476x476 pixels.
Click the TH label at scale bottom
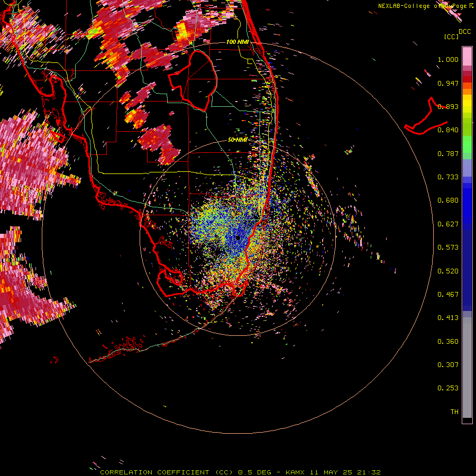pos(454,412)
